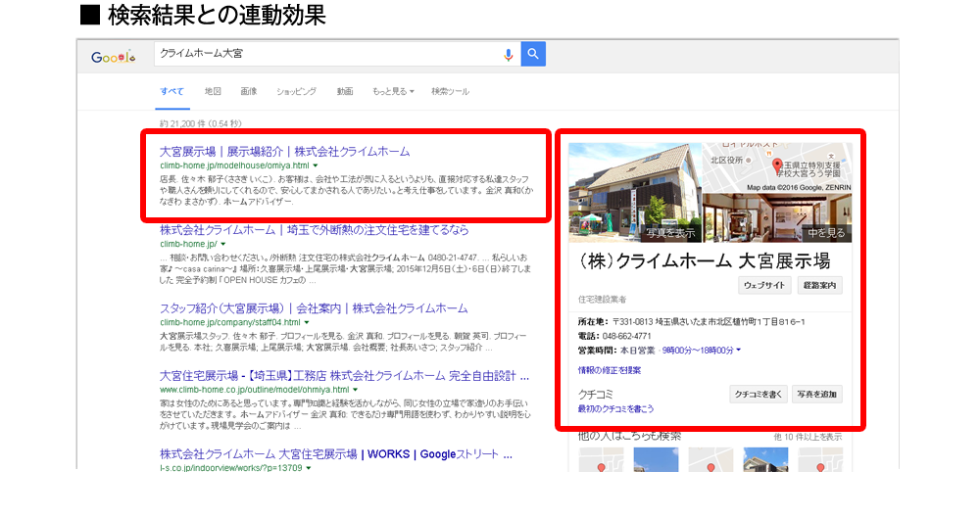Open the 大宮展示場｜展示場紹介 search result

click(x=284, y=152)
